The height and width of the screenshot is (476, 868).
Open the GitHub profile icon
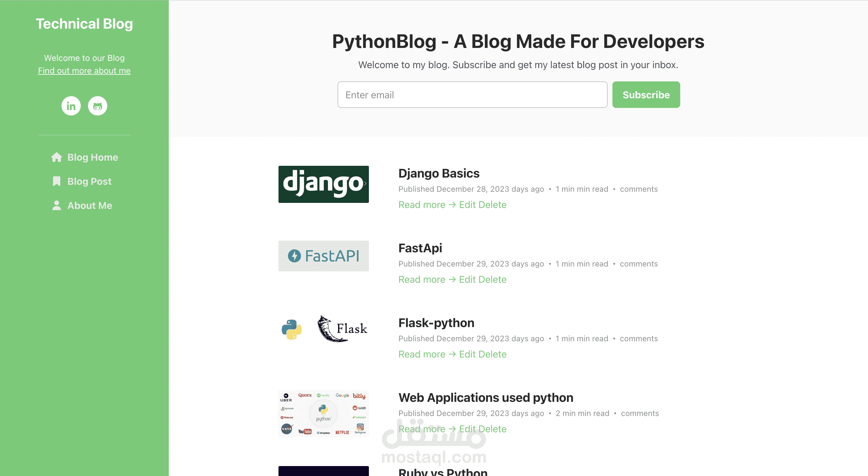click(x=98, y=106)
